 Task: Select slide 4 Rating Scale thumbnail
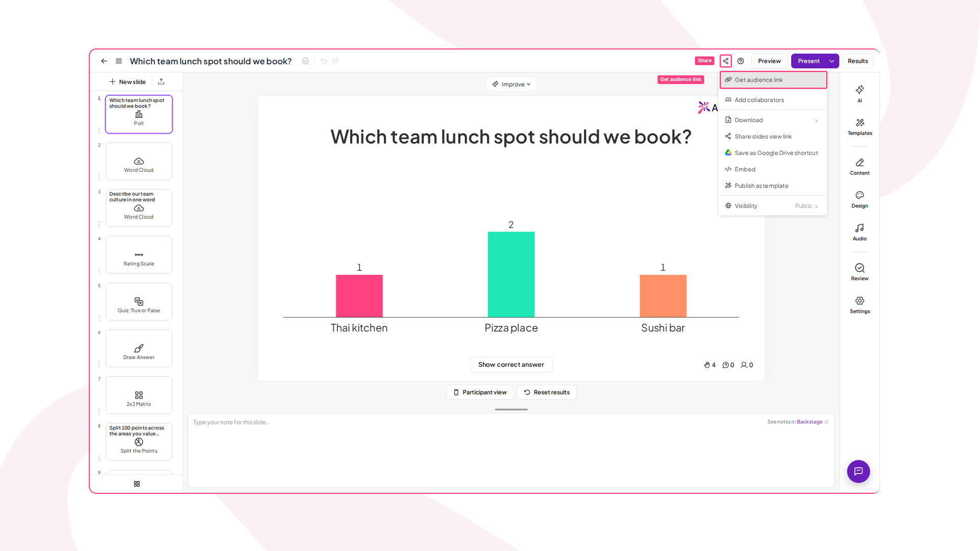point(139,255)
